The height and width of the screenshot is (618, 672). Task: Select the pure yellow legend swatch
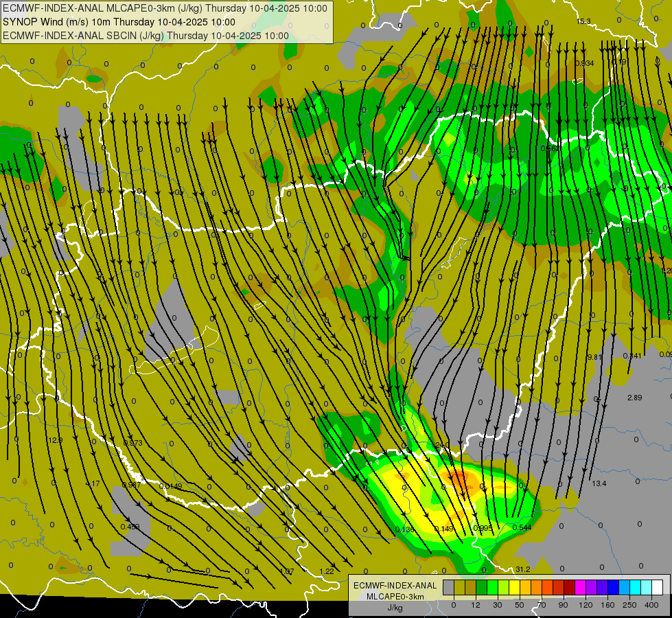(x=514, y=587)
